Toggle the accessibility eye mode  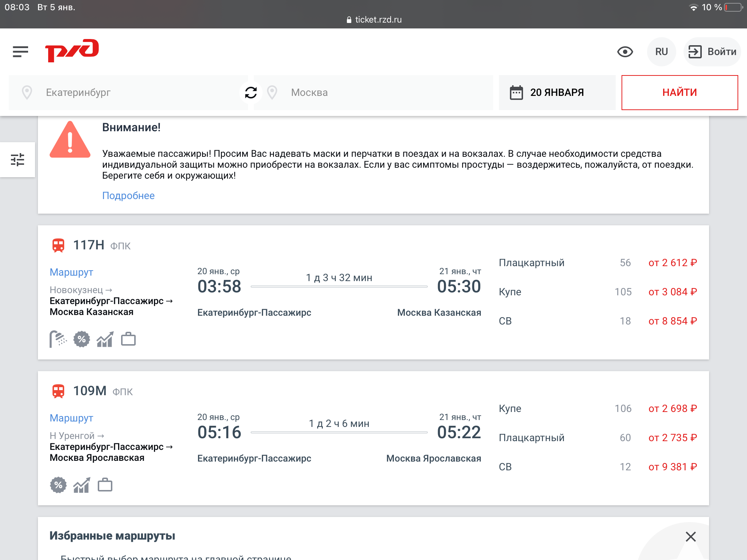[625, 52]
